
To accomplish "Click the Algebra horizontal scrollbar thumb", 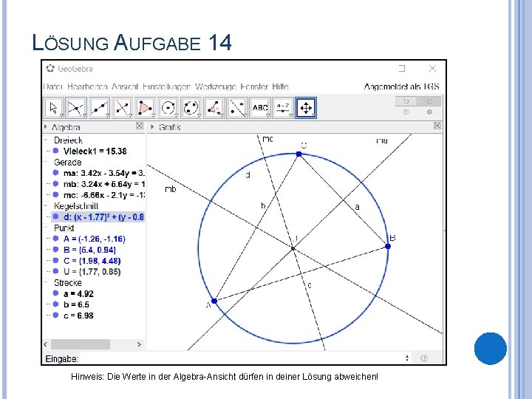I will tap(81, 344).
